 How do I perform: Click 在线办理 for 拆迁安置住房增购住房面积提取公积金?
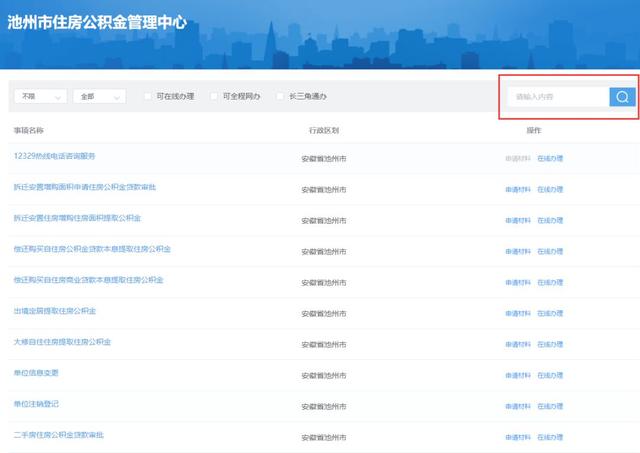click(550, 220)
